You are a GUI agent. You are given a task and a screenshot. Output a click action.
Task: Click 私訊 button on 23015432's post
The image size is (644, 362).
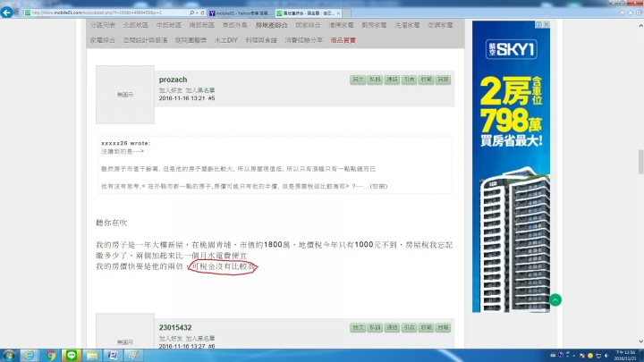pyautogui.click(x=375, y=327)
